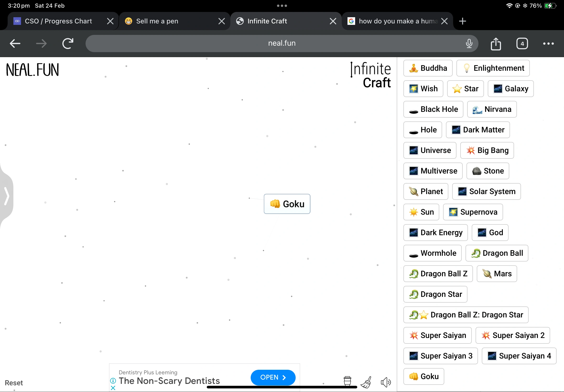Select the Dragon Ball Z: Dragon Star element
The height and width of the screenshot is (392, 564).
466,315
